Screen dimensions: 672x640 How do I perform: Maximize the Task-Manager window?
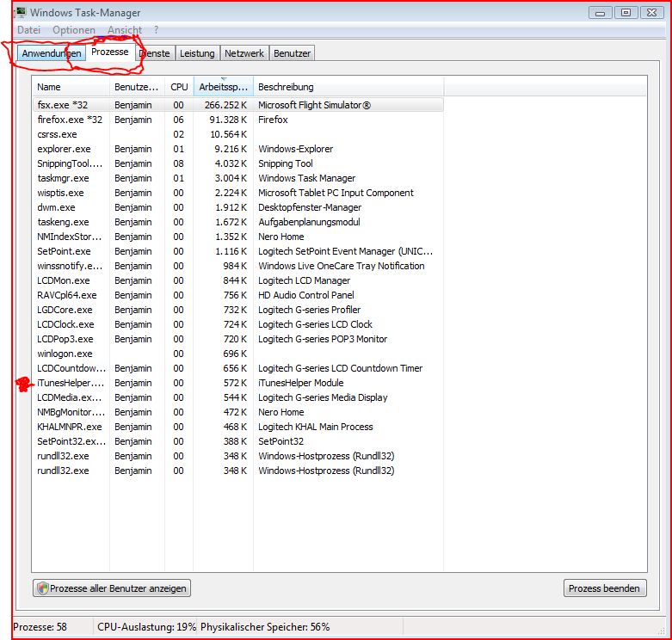point(626,13)
